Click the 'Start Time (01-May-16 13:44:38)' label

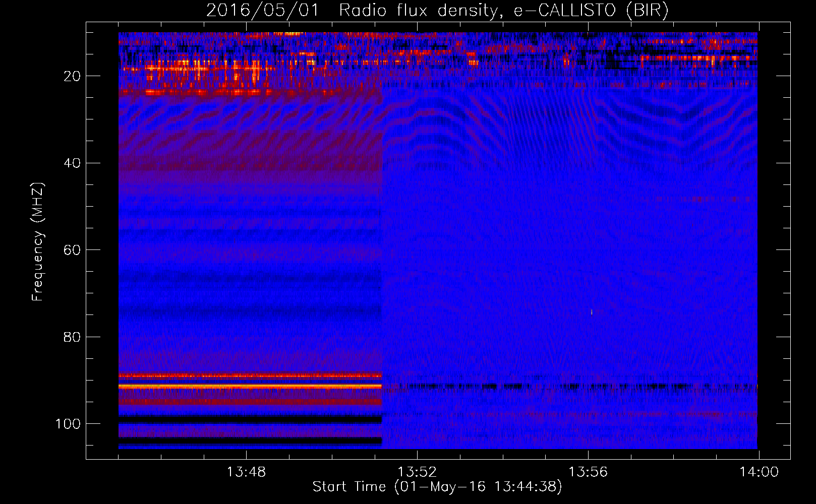(x=437, y=487)
